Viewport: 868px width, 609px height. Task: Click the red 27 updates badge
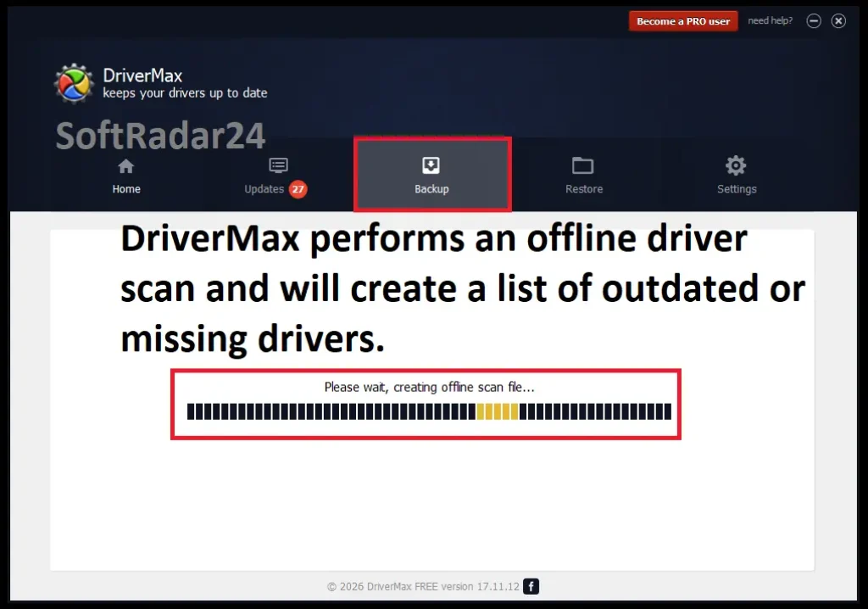(298, 189)
